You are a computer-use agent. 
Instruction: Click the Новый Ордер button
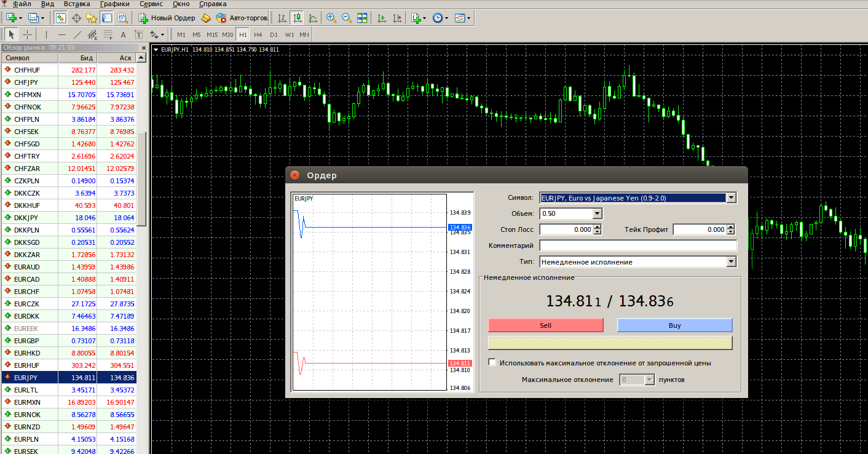tap(166, 18)
